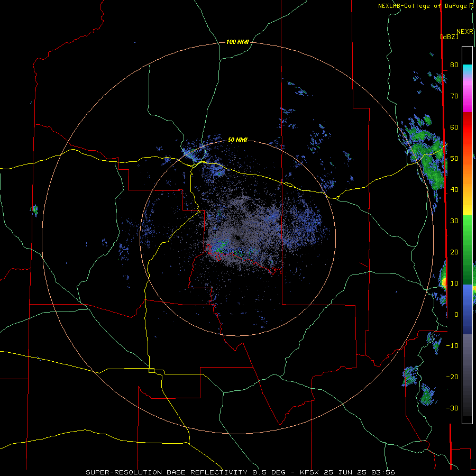Click the 40 value on the dBZ scale
476x476 pixels.
(454, 190)
